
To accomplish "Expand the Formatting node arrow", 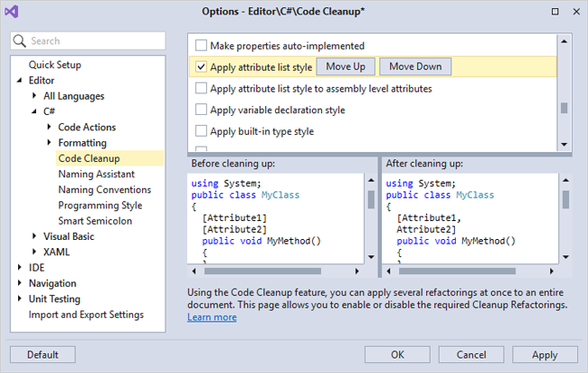I will pos(49,143).
